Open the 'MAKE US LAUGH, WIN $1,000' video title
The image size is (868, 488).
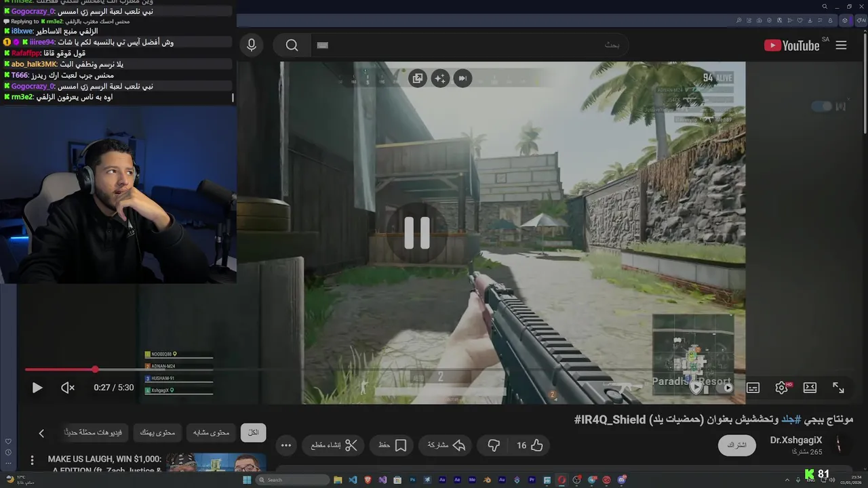click(104, 464)
